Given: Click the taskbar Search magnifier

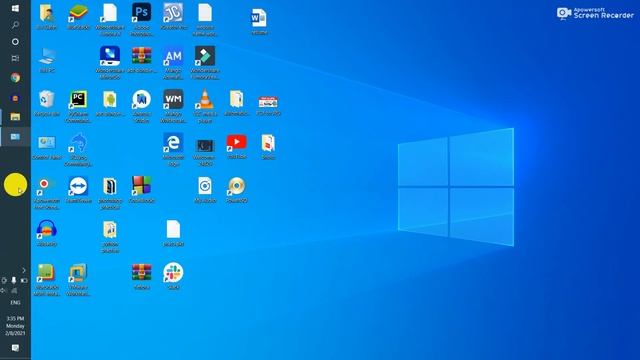Looking at the screenshot, I should (15, 25).
